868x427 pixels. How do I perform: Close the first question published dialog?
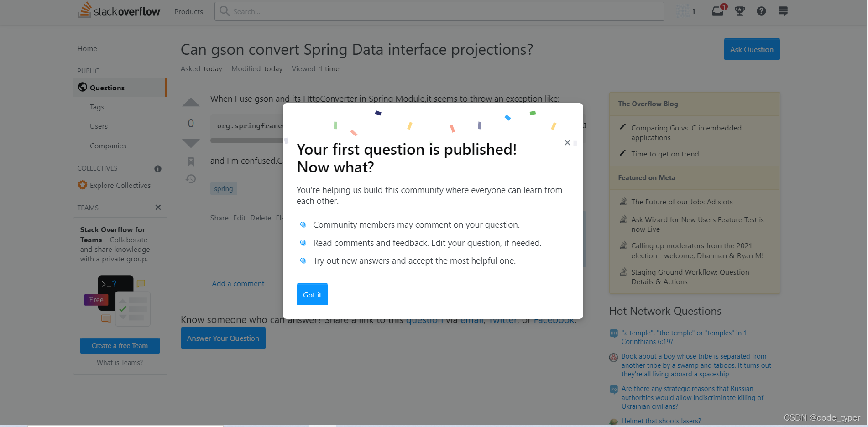pyautogui.click(x=567, y=143)
